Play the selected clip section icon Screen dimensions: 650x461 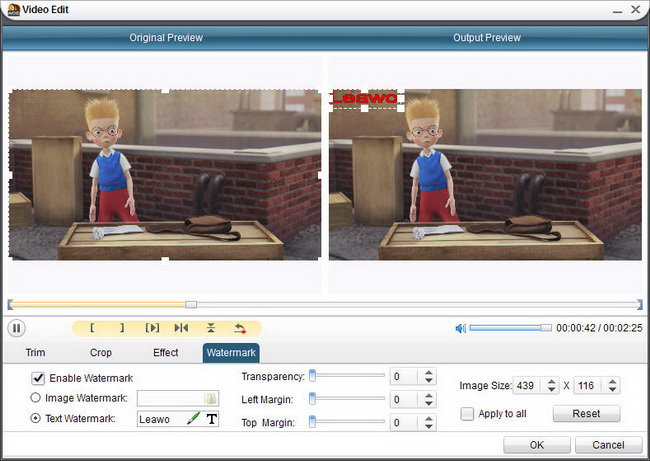pos(152,328)
